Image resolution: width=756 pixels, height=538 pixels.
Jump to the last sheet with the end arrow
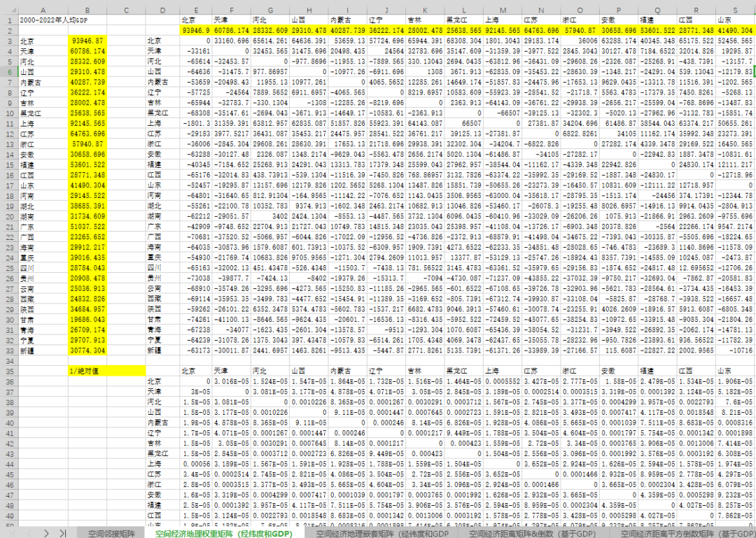point(63,532)
